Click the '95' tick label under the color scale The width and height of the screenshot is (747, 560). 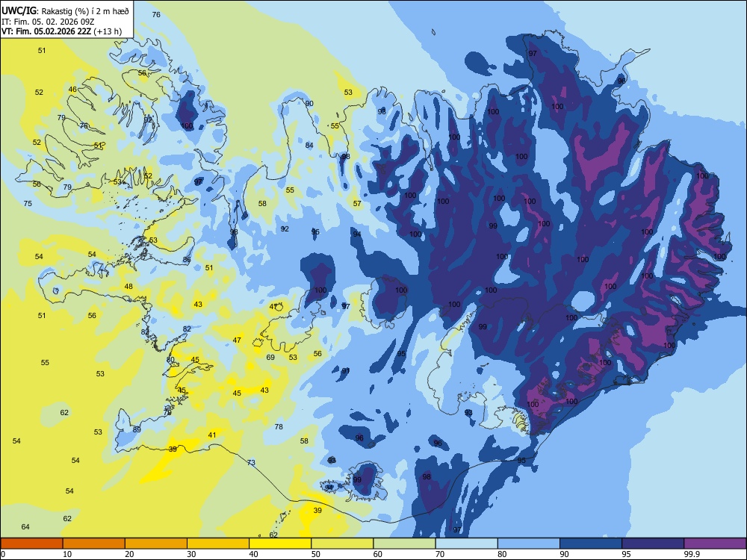click(x=626, y=554)
